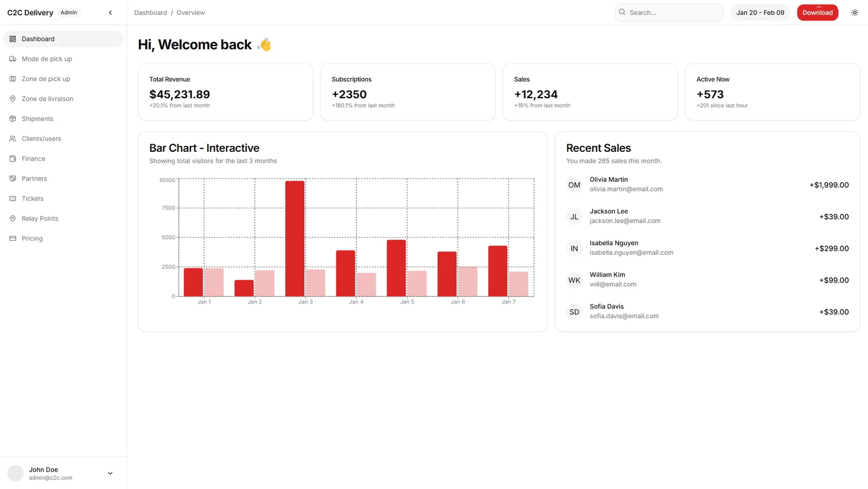Click the Dashboard breadcrumb link

(x=151, y=12)
